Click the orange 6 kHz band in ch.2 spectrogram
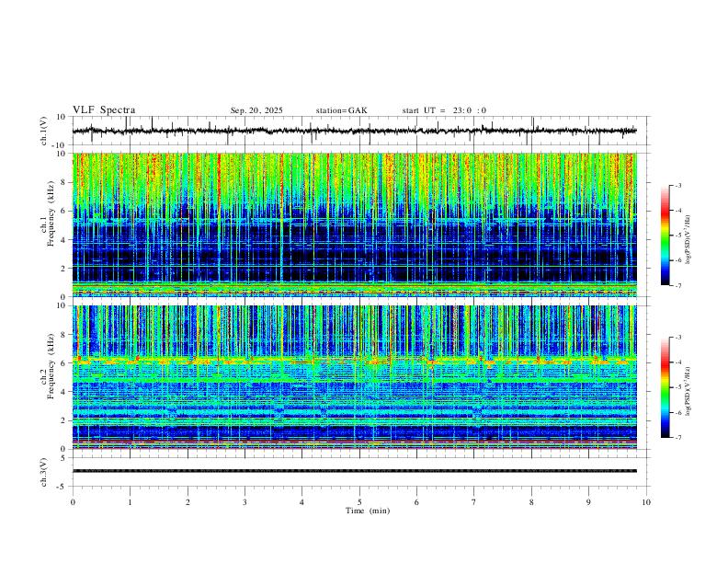 click(354, 360)
